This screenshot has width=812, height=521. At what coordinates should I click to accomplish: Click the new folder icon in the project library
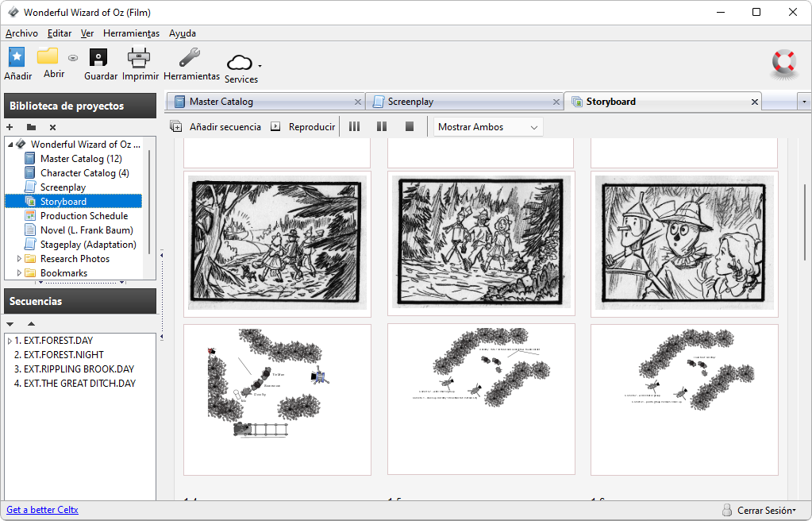pos(31,127)
